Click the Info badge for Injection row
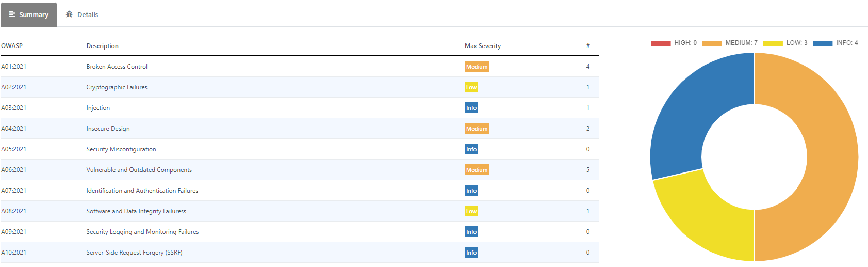 (x=471, y=108)
